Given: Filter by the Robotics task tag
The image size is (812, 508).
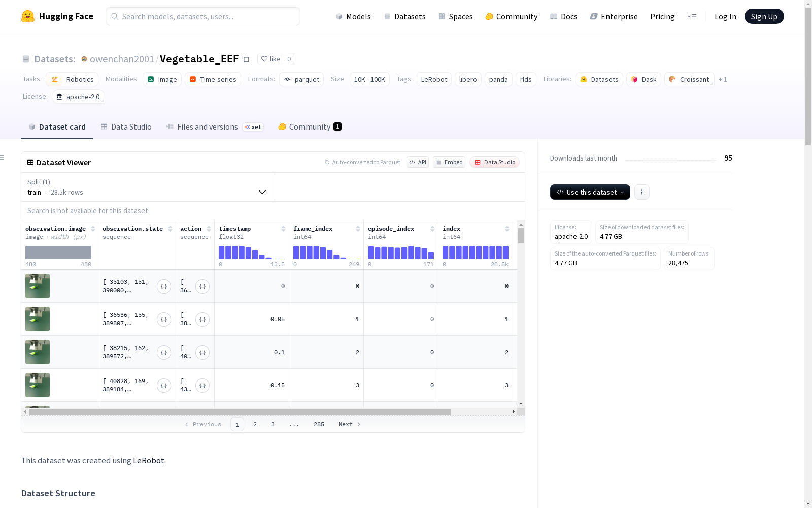Looking at the screenshot, I should 73,79.
